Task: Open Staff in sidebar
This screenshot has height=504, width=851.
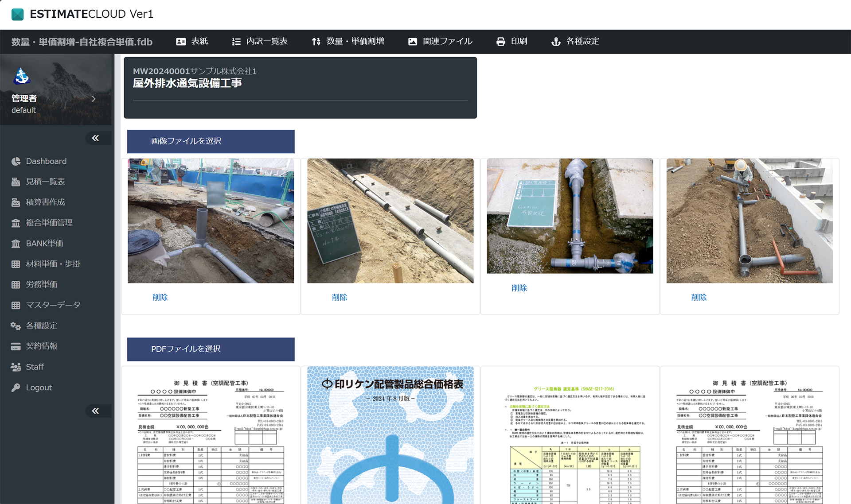Action: click(x=35, y=367)
